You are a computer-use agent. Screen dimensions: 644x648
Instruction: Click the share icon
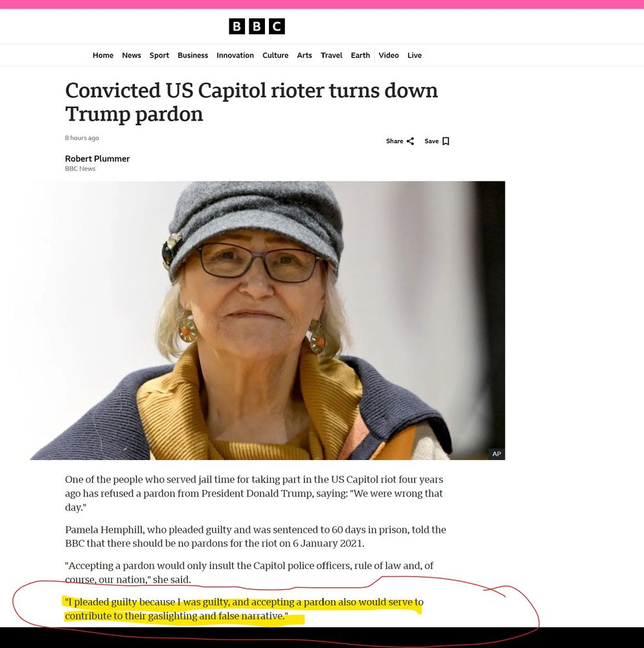(x=410, y=141)
